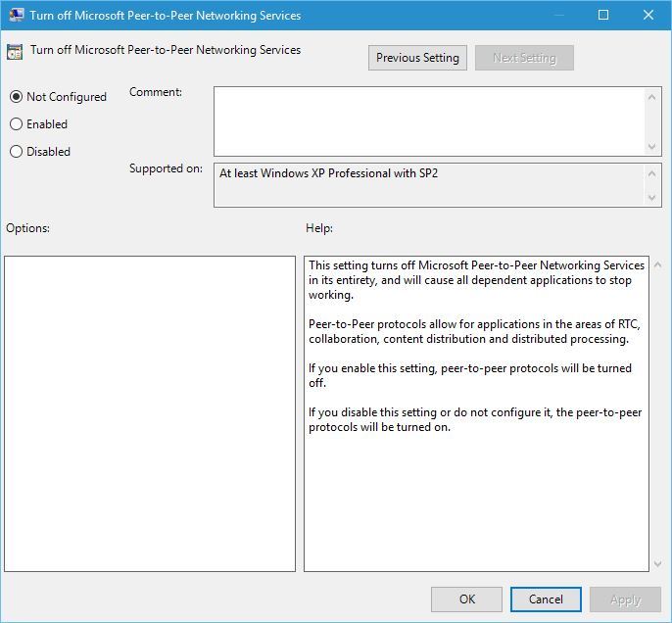Click the Help panel scroll down arrow
Viewport: 672px width, 623px height.
point(657,564)
